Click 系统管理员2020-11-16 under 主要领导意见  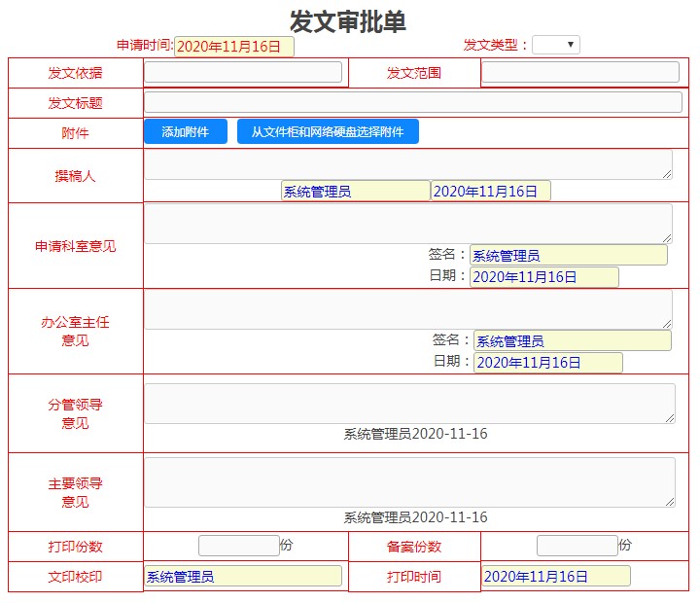pyautogui.click(x=416, y=517)
